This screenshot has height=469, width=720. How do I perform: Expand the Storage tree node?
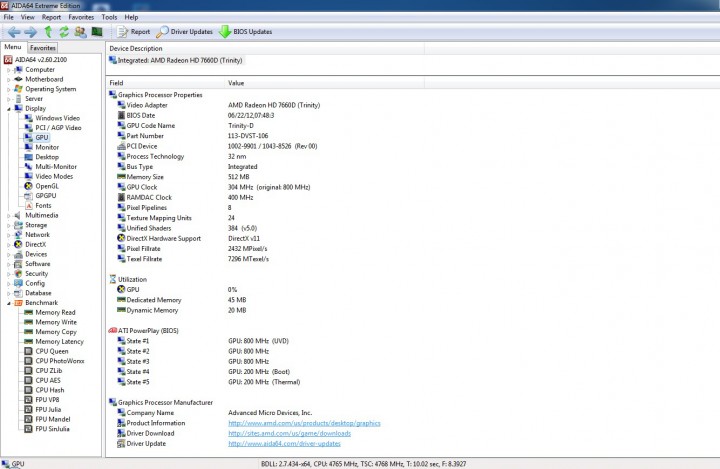pyautogui.click(x=8, y=225)
